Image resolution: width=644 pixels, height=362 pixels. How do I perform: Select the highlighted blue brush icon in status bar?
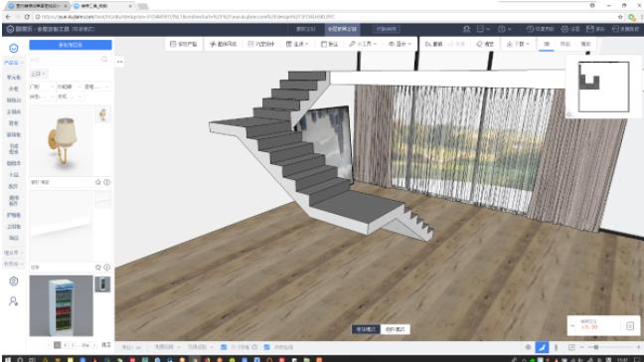542,347
